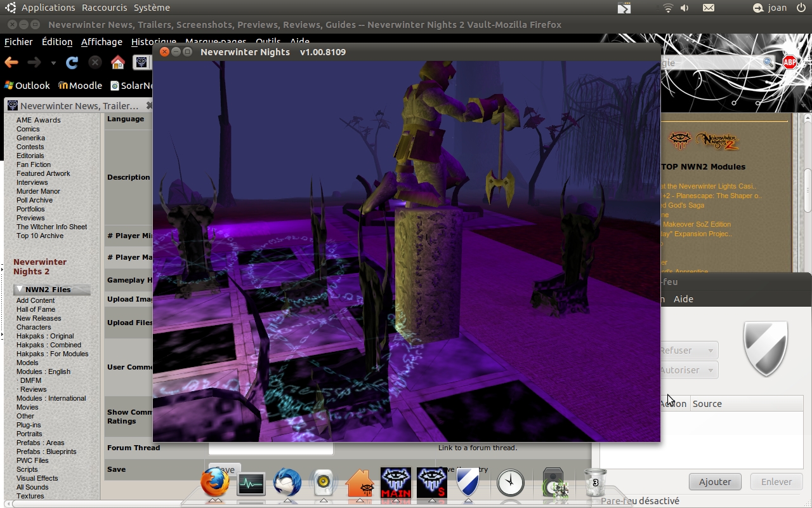Open Thunderbird mail from the dock
The width and height of the screenshot is (812, 508).
[x=287, y=483]
